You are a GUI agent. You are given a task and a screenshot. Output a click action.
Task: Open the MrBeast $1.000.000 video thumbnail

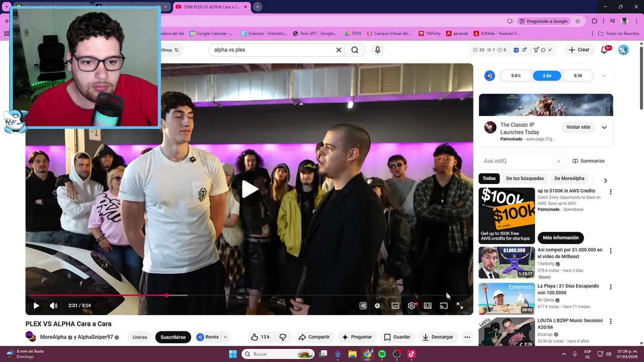(507, 262)
